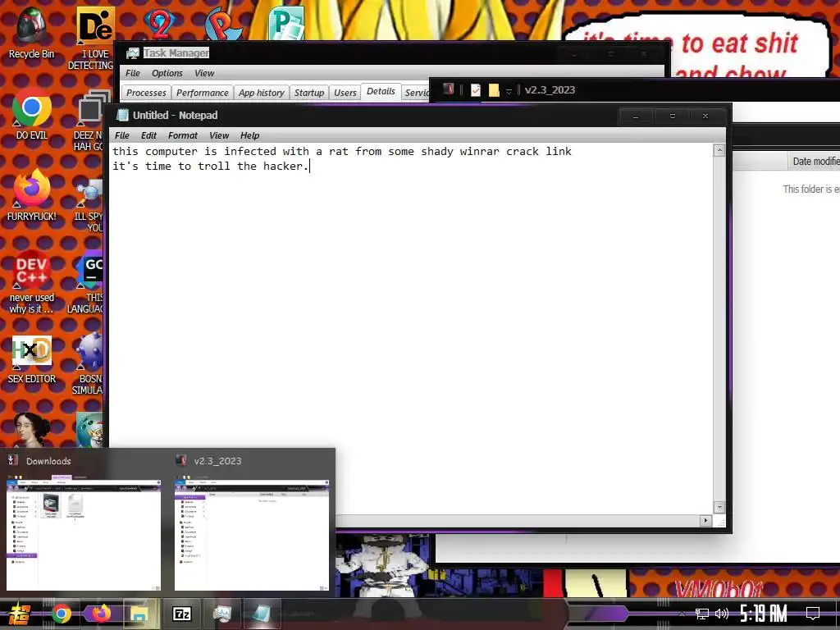
Task: Open Notepad's Help menu
Action: pyautogui.click(x=249, y=135)
